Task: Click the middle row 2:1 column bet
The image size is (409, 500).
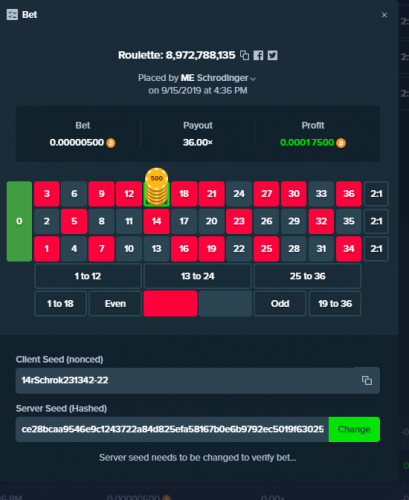Action: point(376,221)
